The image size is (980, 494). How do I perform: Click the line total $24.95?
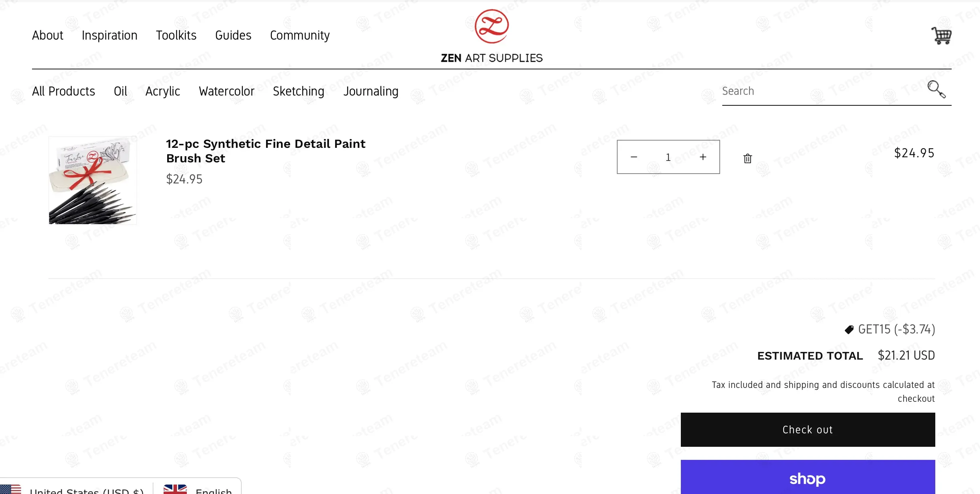pos(914,153)
